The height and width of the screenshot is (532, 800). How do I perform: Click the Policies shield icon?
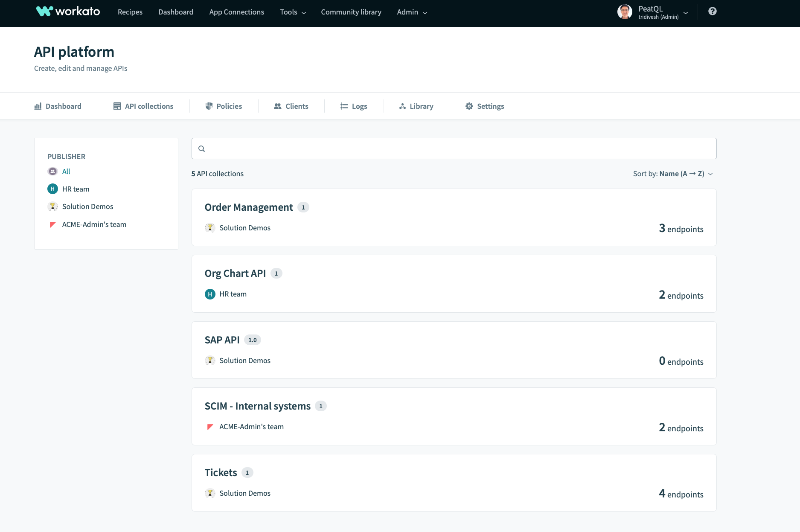[209, 106]
